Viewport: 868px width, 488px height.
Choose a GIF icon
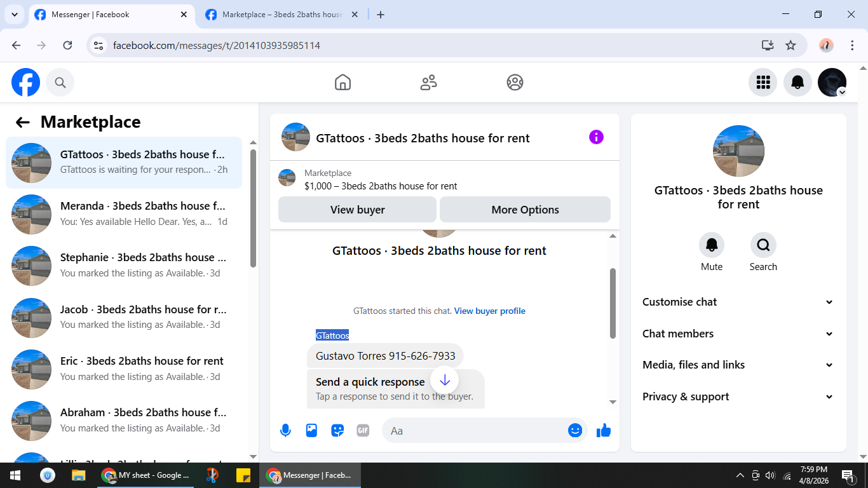[x=363, y=431]
